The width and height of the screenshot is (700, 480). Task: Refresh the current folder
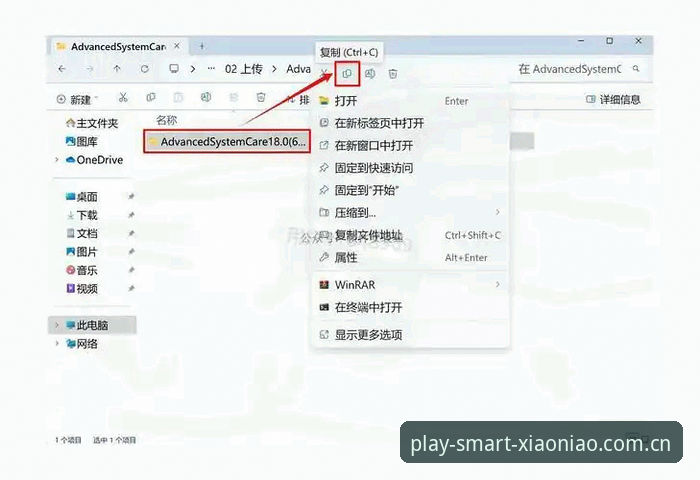pos(145,69)
